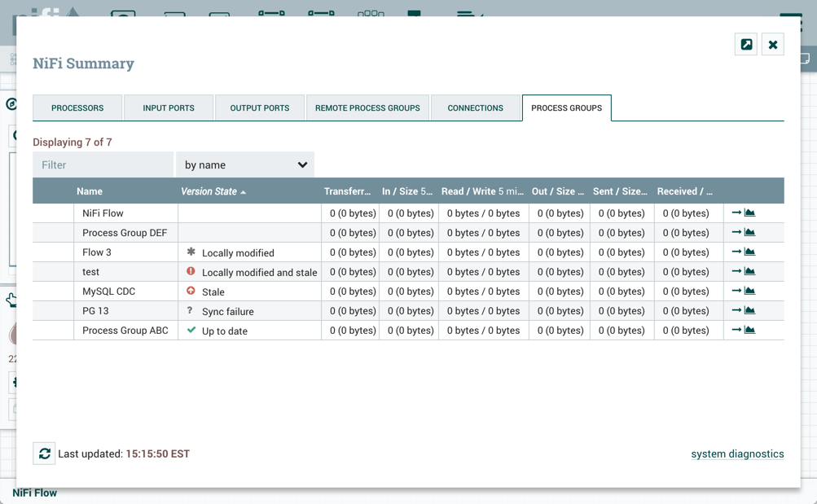Open the Remote Process Groups tab
The width and height of the screenshot is (817, 504).
(x=367, y=108)
